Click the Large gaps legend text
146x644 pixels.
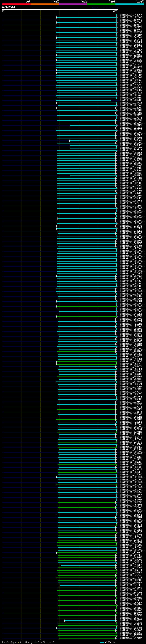[28, 642]
